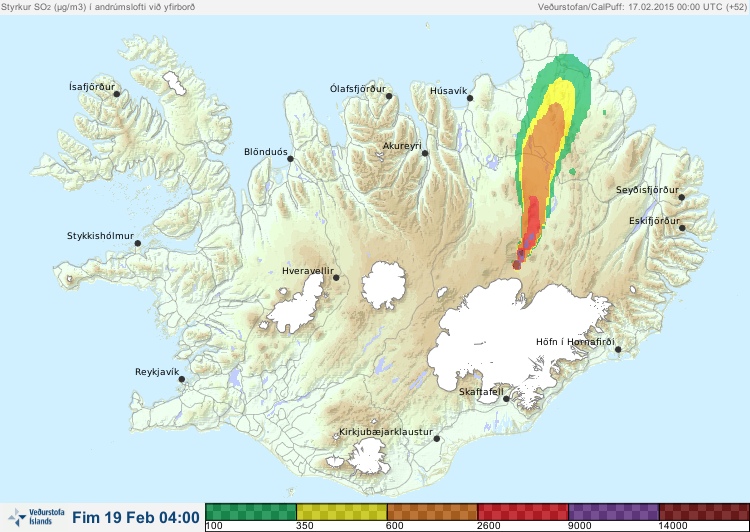Click the 'Akureyri' label

tap(402, 146)
